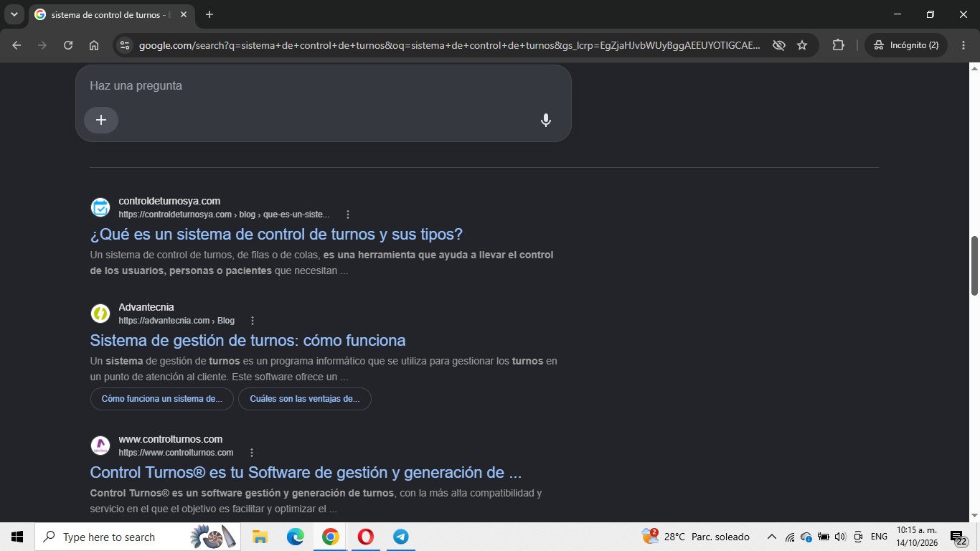980x551 pixels.
Task: Select the sistema de control de turnos tab
Action: 111,15
